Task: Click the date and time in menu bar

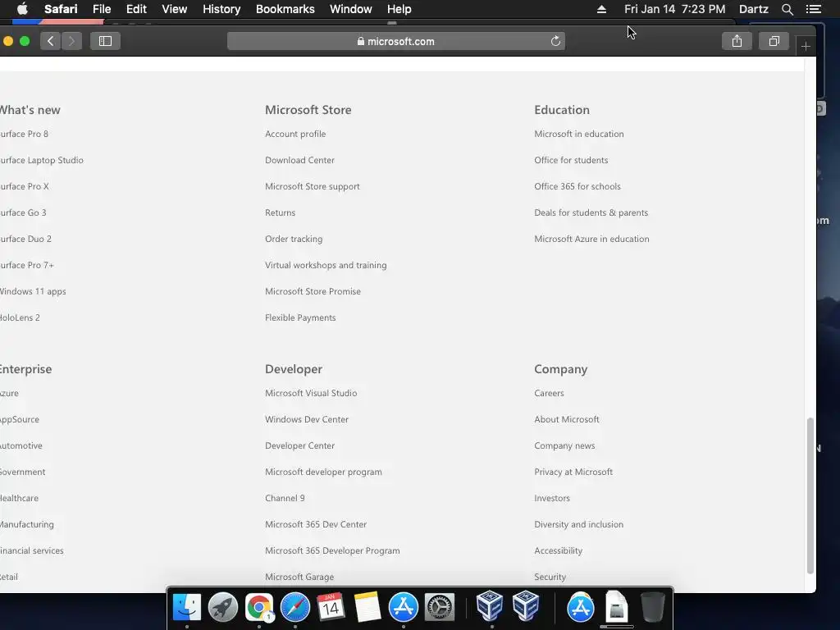Action: (x=674, y=9)
